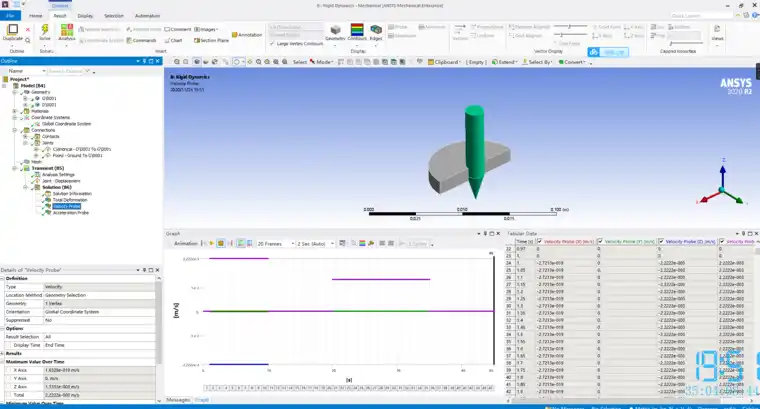The height and width of the screenshot is (409, 760).
Task: Switch to the Messages tab below graph
Action: [178, 400]
